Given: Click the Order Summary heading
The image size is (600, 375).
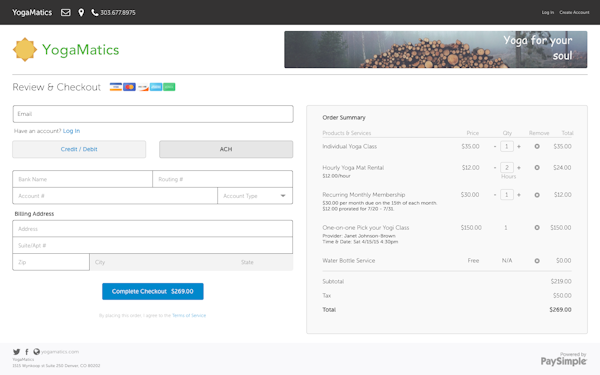Looking at the screenshot, I should 344,117.
